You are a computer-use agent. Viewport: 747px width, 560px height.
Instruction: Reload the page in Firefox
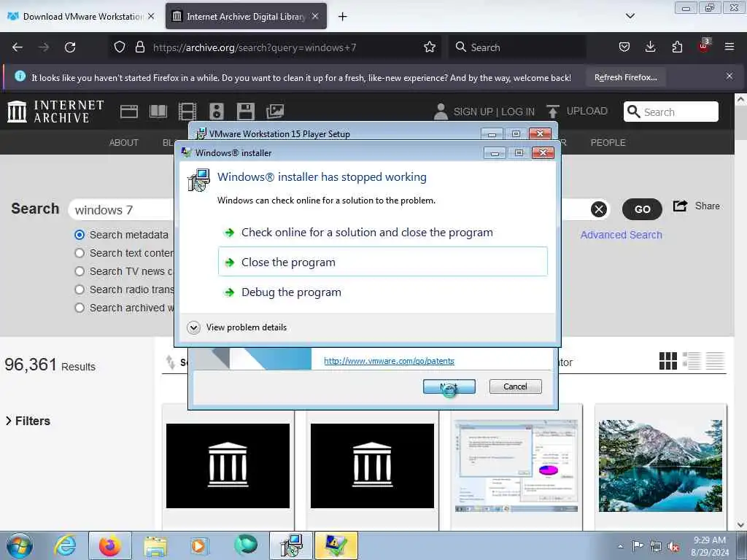click(x=70, y=47)
